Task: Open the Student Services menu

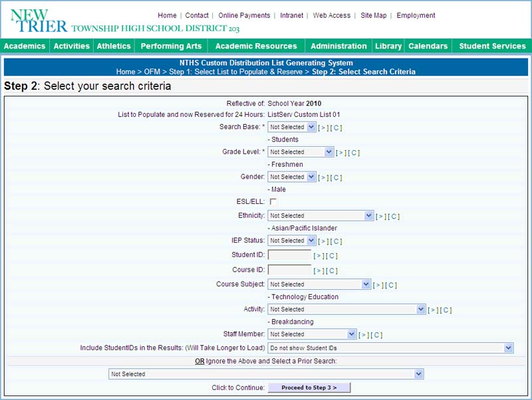Action: pyautogui.click(x=492, y=46)
